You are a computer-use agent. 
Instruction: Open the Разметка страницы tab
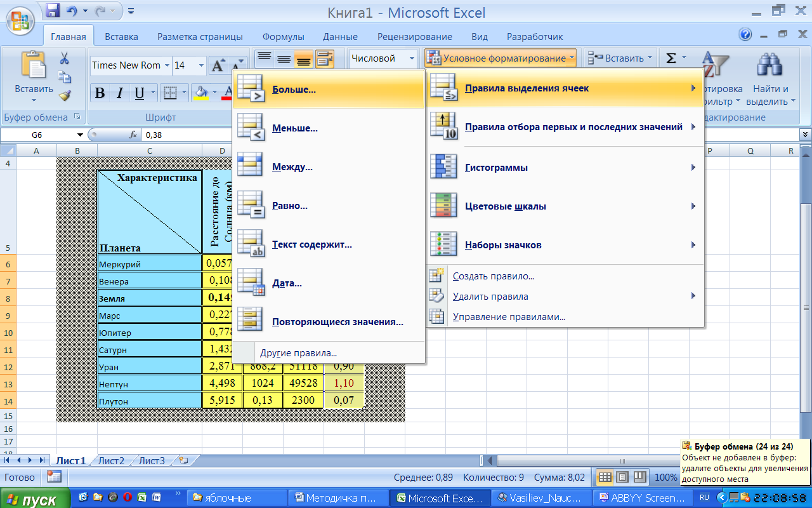coord(200,37)
